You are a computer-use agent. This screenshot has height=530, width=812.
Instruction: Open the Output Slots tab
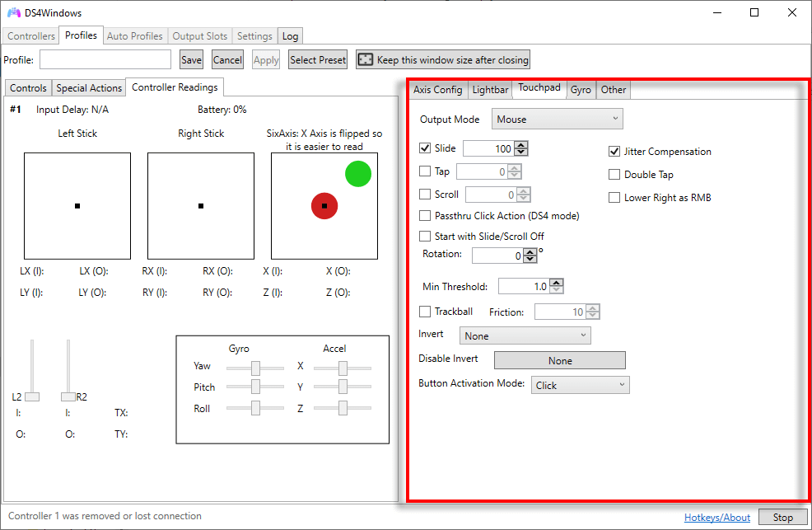coord(200,35)
